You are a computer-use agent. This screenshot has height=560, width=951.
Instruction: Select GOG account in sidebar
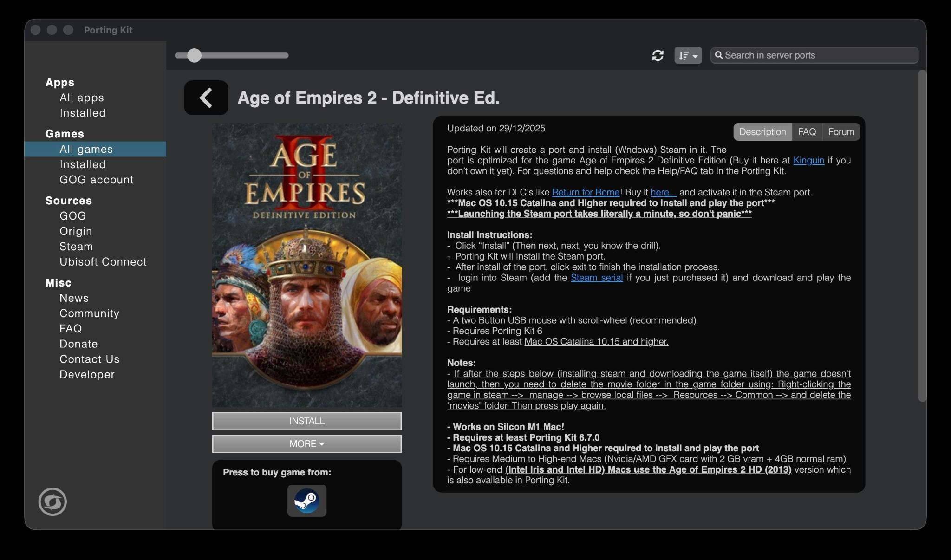(96, 180)
